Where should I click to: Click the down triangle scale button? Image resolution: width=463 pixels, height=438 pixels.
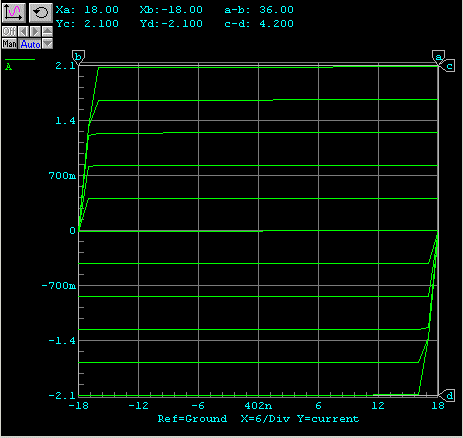pyautogui.click(x=47, y=44)
